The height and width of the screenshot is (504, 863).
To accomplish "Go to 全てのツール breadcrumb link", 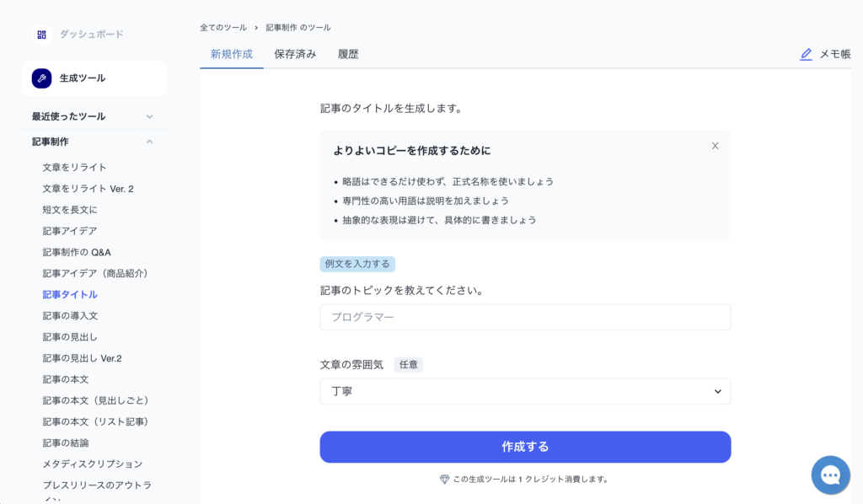I will coord(223,28).
